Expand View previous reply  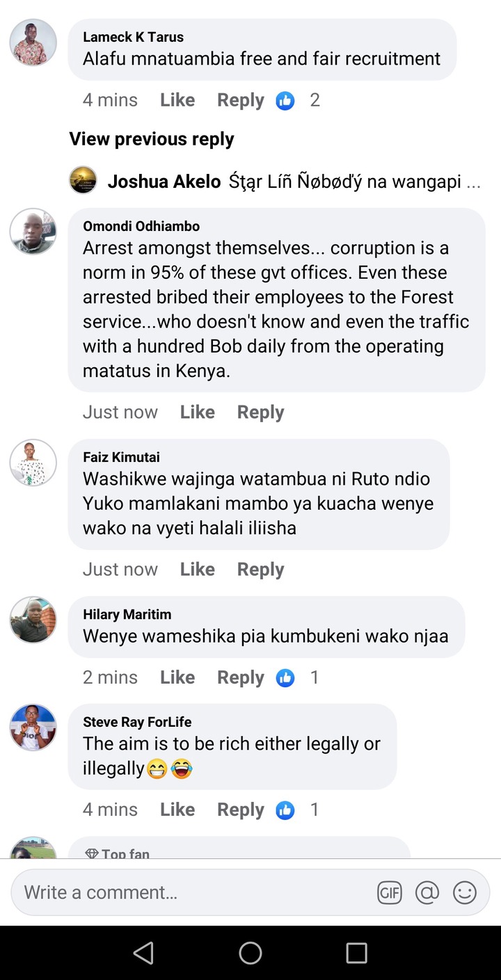coord(152,139)
